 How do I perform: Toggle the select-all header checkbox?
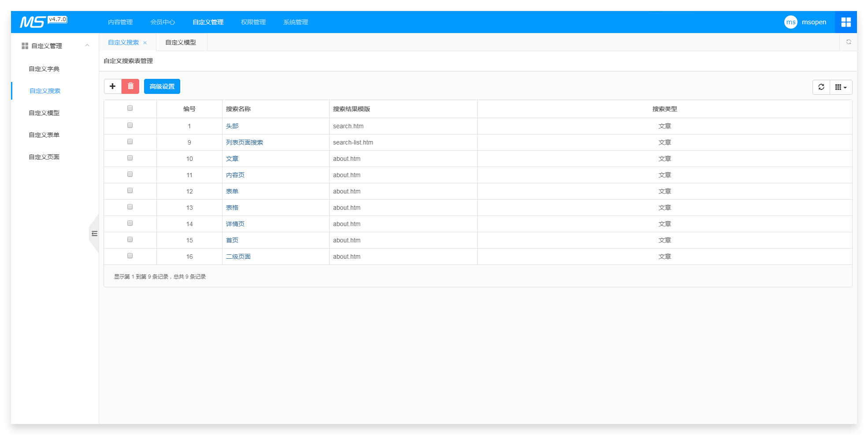point(130,108)
